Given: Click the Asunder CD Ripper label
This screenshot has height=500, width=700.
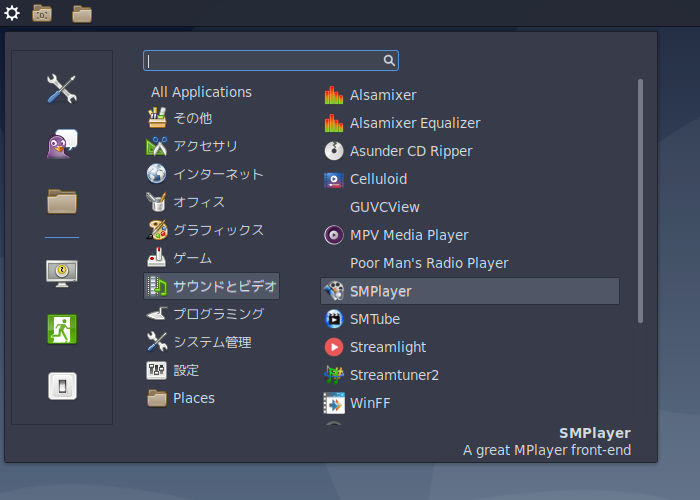Looking at the screenshot, I should coord(411,151).
